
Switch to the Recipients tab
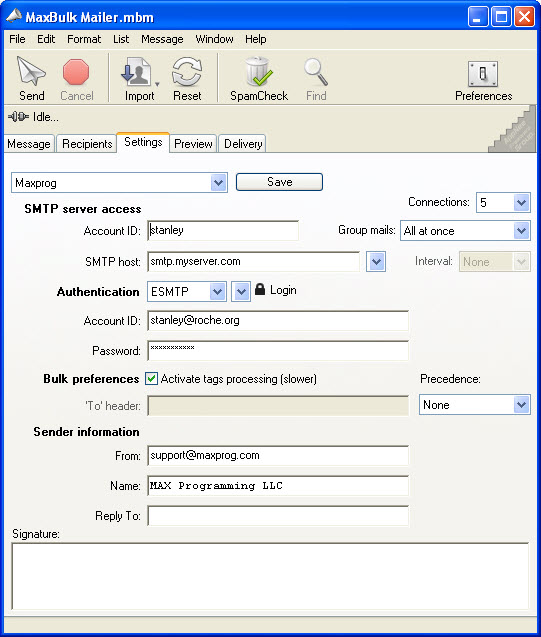click(x=87, y=144)
